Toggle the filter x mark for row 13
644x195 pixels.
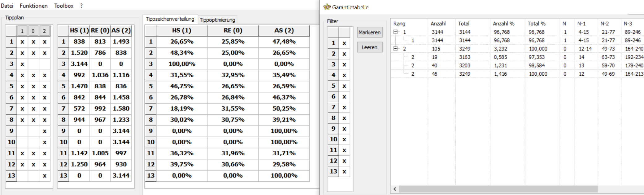(344, 171)
